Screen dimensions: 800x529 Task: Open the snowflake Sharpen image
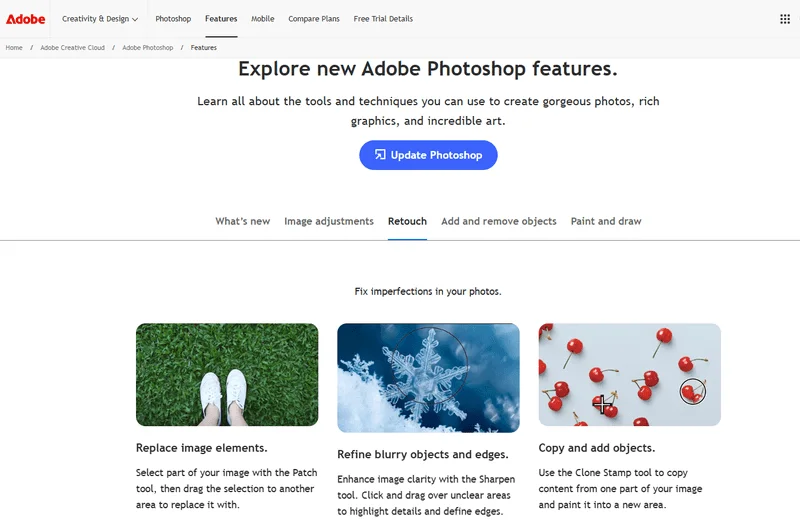(428, 377)
